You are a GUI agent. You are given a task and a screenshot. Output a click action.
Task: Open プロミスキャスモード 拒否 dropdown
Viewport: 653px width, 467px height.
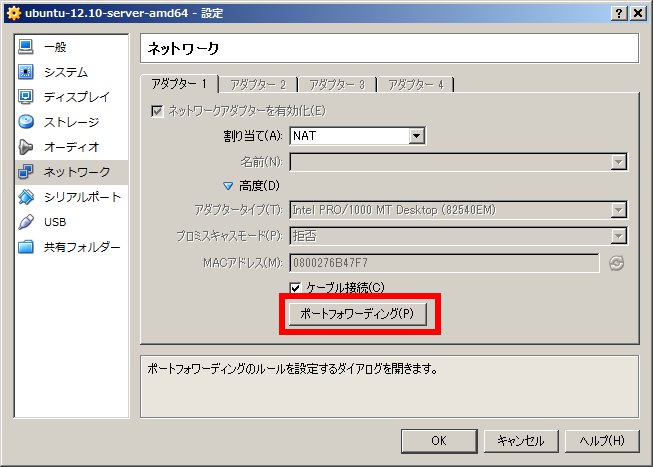458,236
